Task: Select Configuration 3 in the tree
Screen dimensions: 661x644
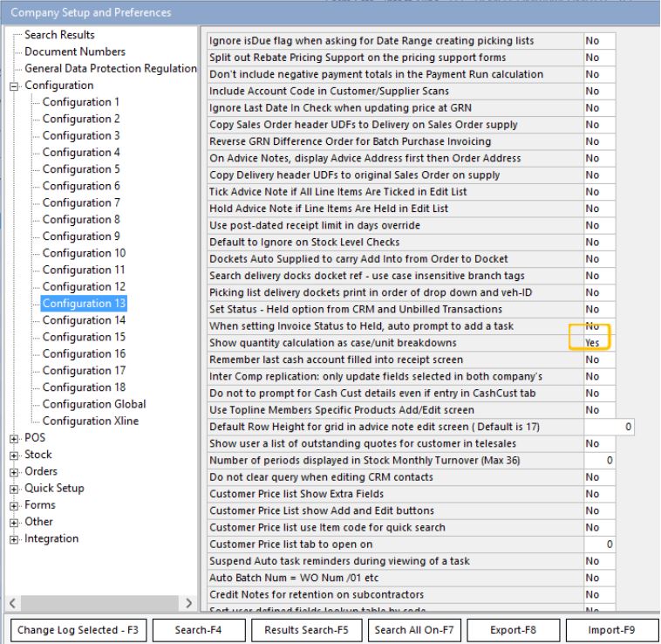Action: pyautogui.click(x=81, y=135)
